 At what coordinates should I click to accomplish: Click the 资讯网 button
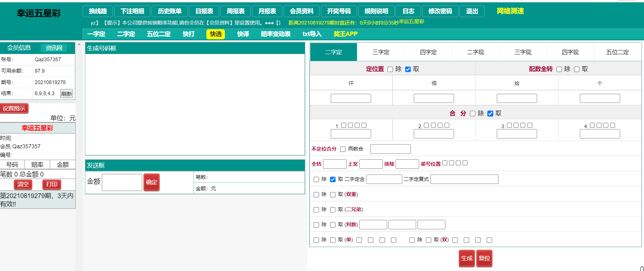(54, 48)
